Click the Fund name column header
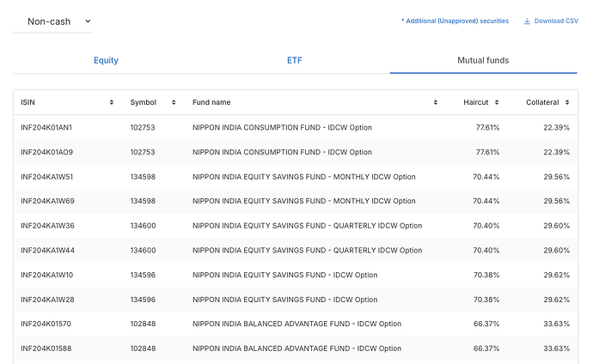 click(211, 102)
